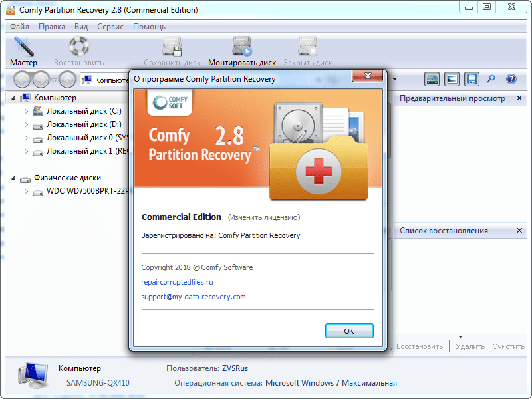Screen dimensions: 532x399
Task: Go back with the left navigation arrow
Action: pos(23,80)
